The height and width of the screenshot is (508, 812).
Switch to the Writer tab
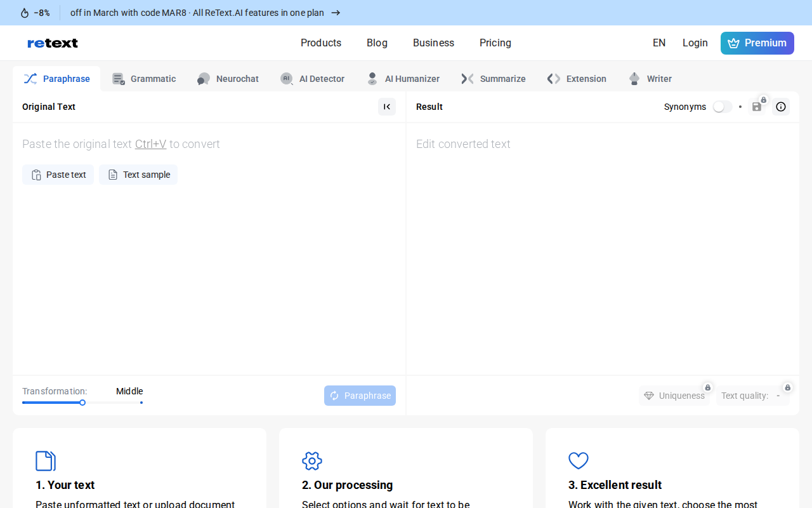pos(650,79)
